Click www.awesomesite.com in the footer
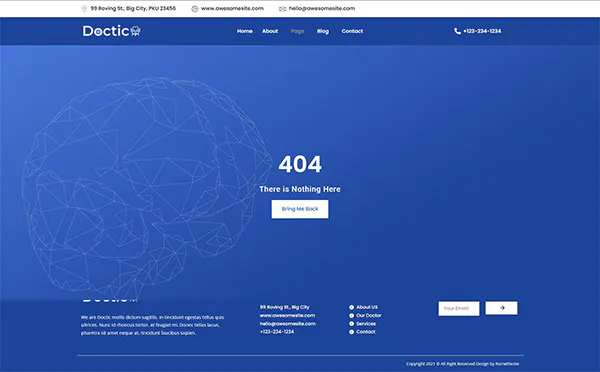The image size is (600, 372). (287, 315)
